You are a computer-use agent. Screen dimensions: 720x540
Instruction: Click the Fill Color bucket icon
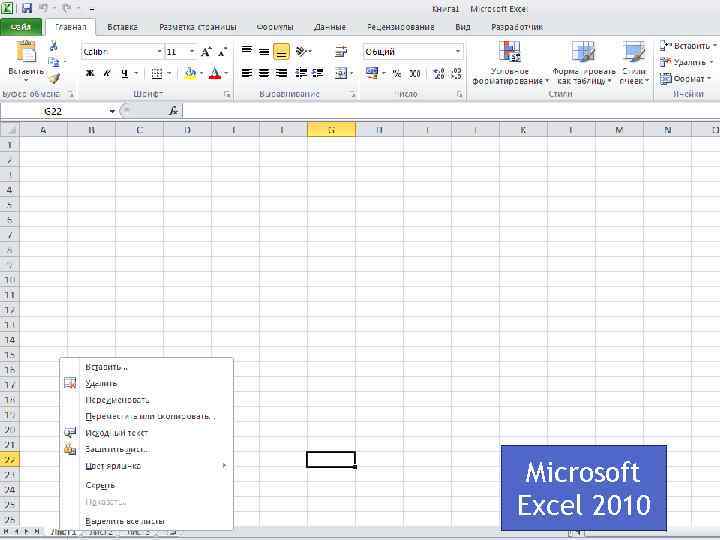pos(190,73)
